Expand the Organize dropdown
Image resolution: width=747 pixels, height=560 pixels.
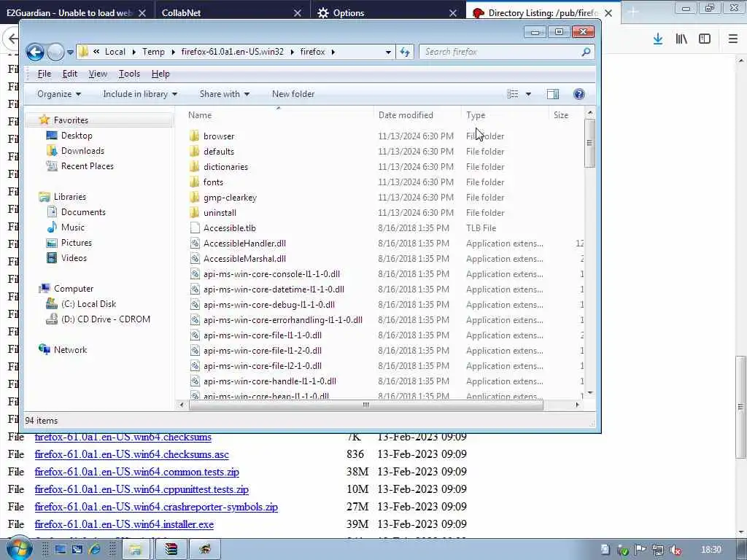[x=59, y=94]
